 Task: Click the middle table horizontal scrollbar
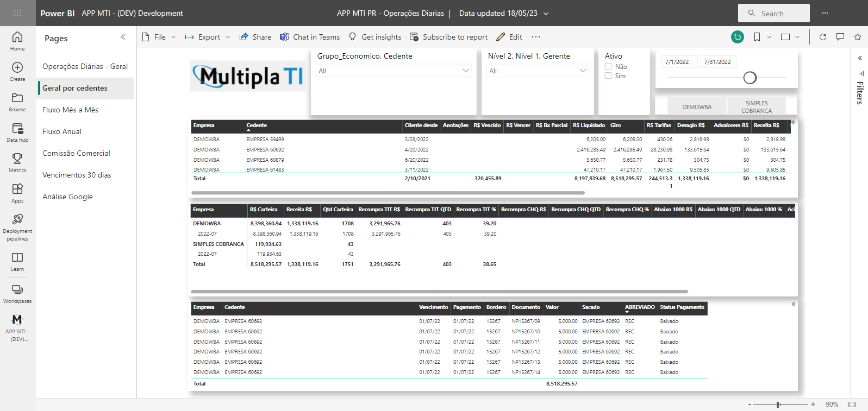[440, 292]
